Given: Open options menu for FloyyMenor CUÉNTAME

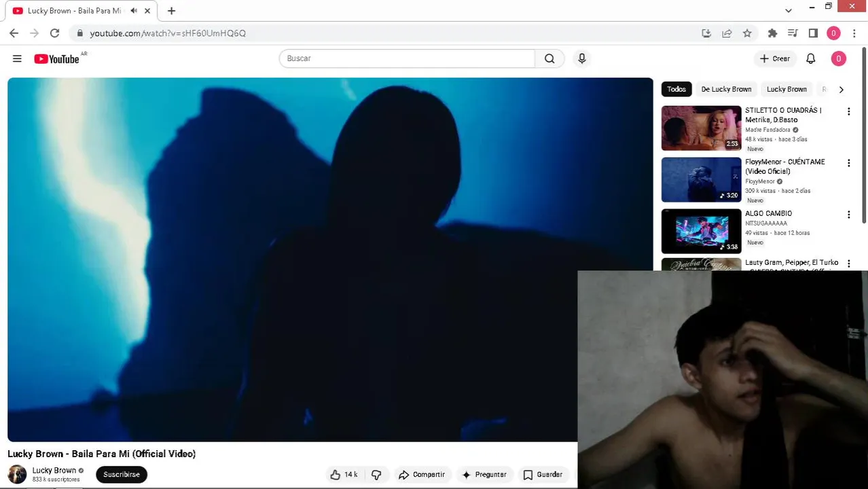Looking at the screenshot, I should (848, 163).
